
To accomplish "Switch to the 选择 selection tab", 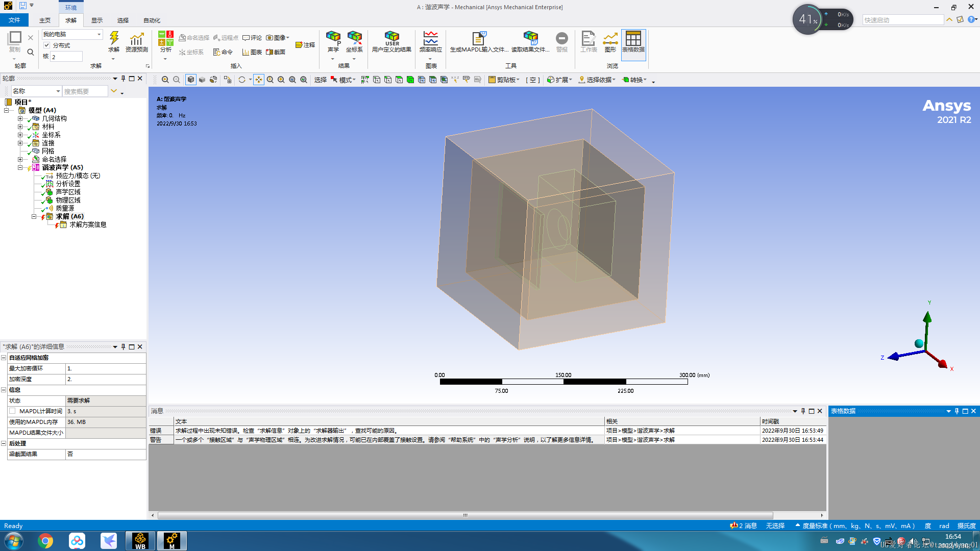I will tap(123, 20).
